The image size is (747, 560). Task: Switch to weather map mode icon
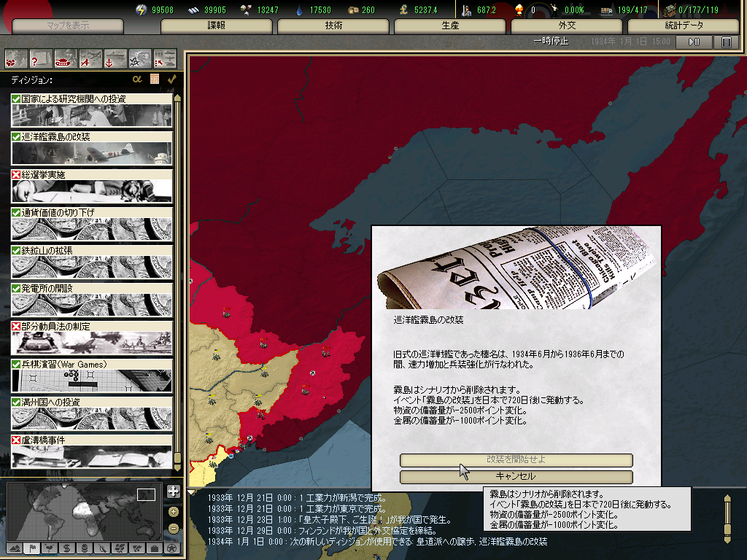pyautogui.click(x=50, y=548)
